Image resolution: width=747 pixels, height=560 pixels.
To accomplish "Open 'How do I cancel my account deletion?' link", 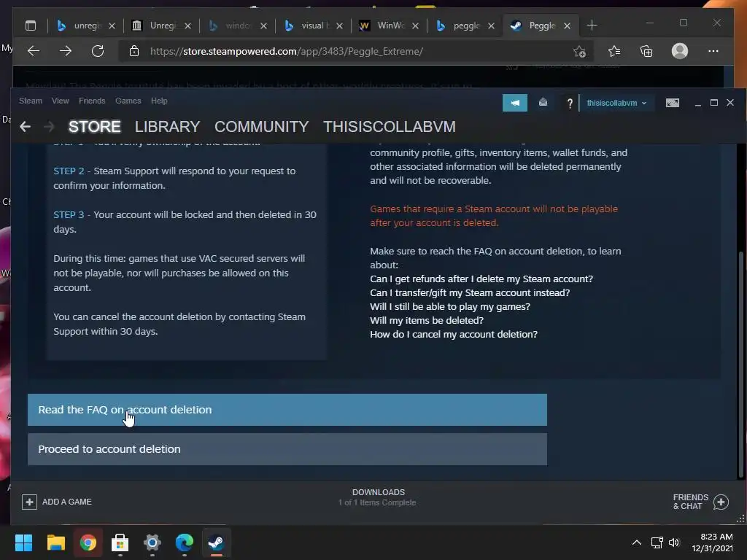I will click(454, 334).
